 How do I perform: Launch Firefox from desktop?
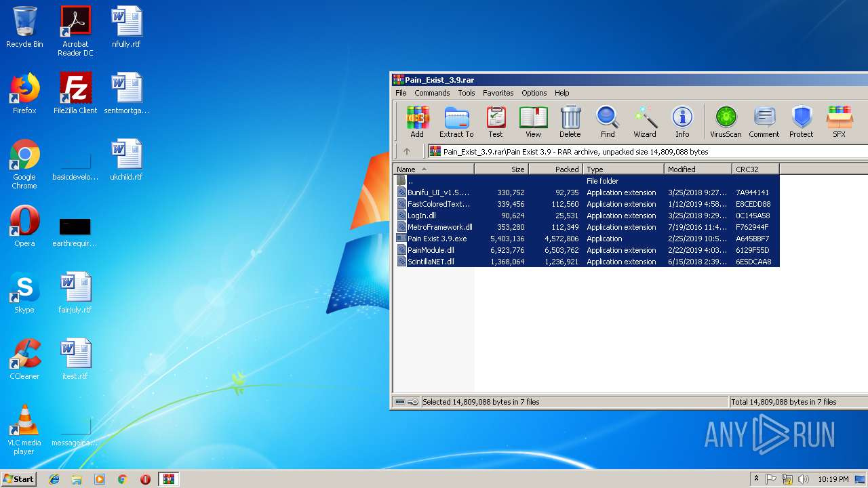coord(24,94)
